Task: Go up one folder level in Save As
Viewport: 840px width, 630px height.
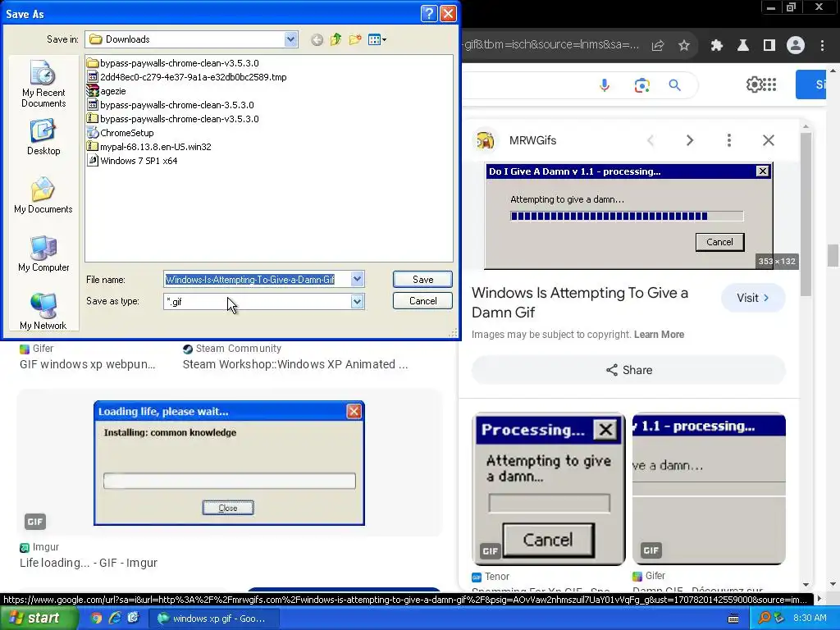Action: [x=336, y=39]
